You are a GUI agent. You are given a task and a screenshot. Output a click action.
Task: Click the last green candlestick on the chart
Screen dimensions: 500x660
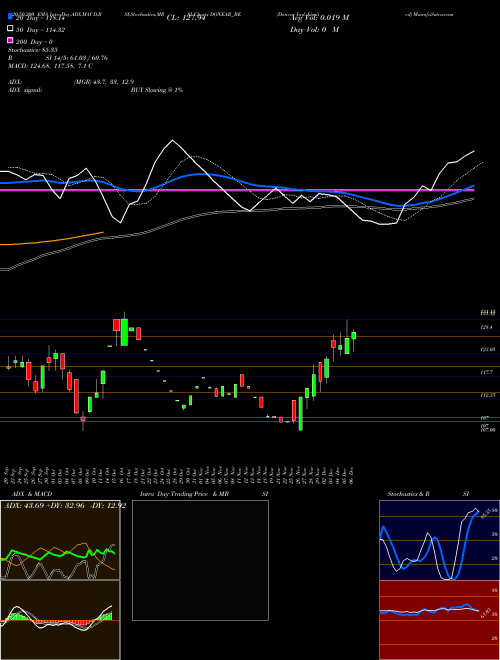point(354,335)
